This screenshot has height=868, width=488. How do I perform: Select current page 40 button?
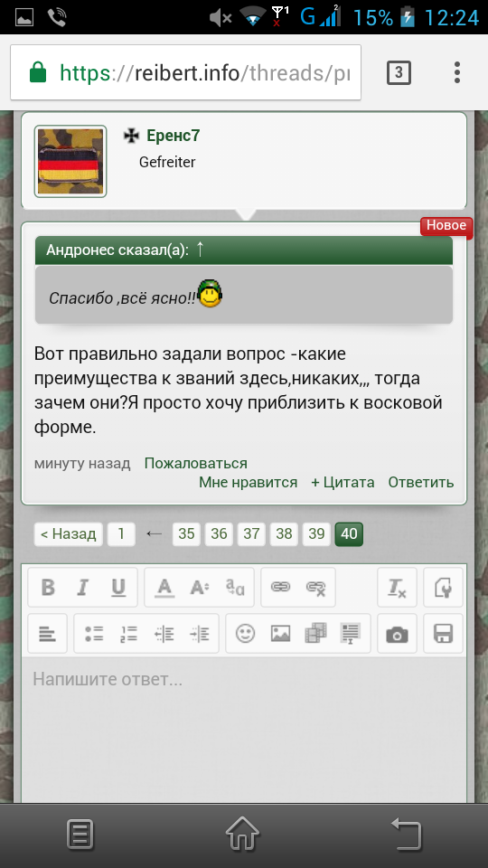tap(349, 534)
